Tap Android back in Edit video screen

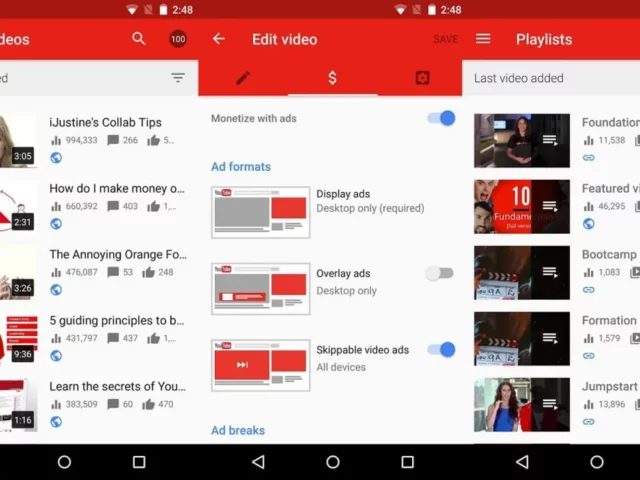(x=258, y=462)
